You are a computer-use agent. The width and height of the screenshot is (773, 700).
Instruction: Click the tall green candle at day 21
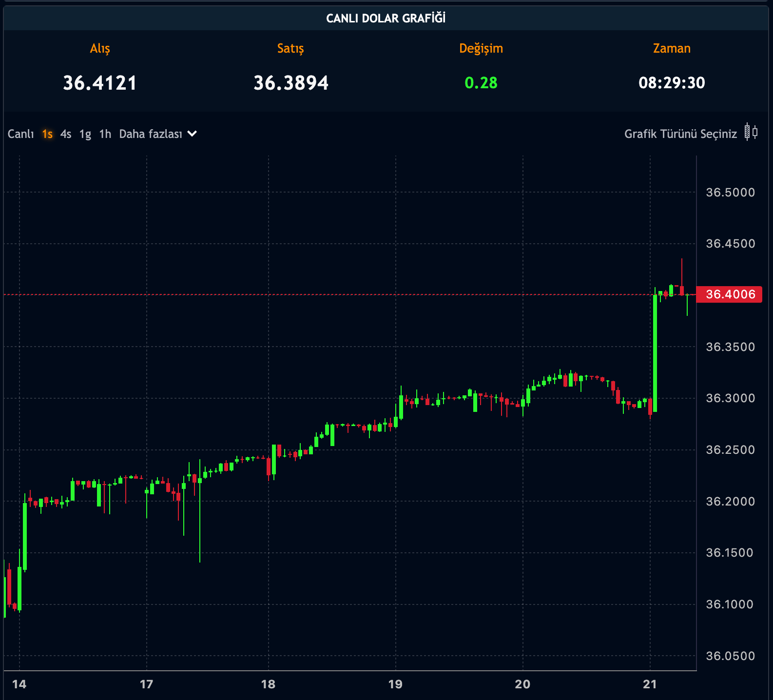(655, 353)
